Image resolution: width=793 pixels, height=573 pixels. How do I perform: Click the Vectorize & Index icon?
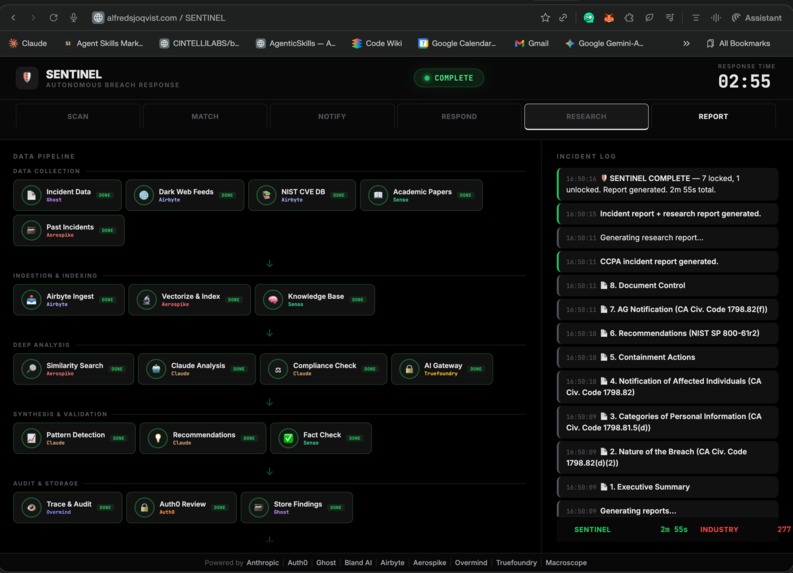[147, 300]
